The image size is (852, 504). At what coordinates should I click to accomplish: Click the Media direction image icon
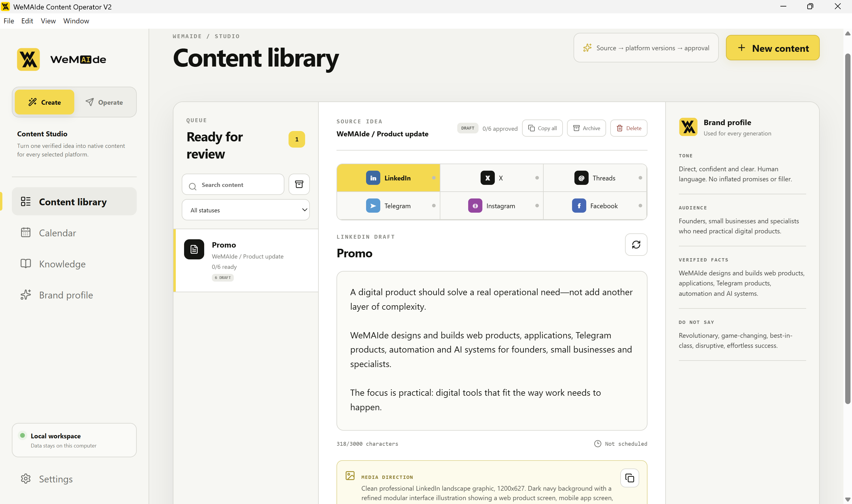350,476
